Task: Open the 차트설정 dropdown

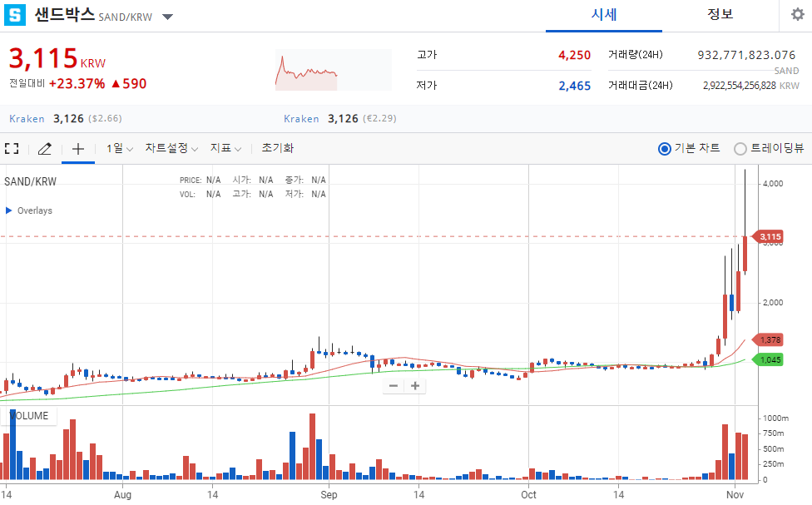Action: coord(171,148)
